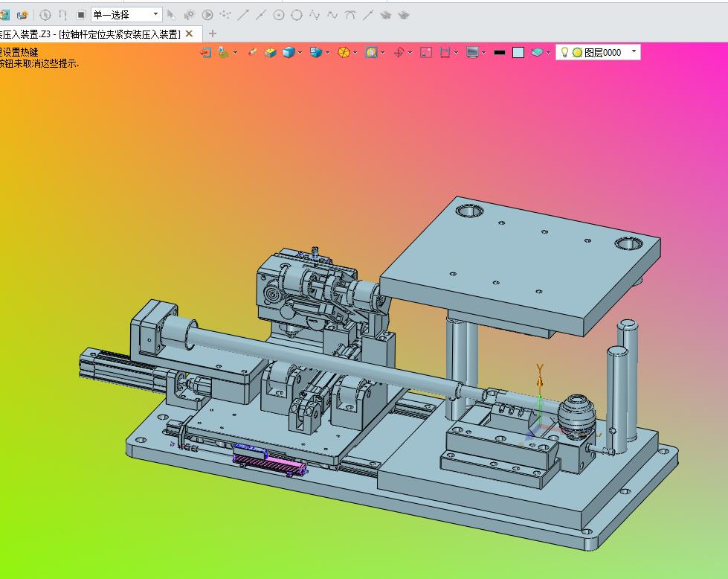Click the red crosshair target icon
This screenshot has height=579, width=728.
[399, 53]
